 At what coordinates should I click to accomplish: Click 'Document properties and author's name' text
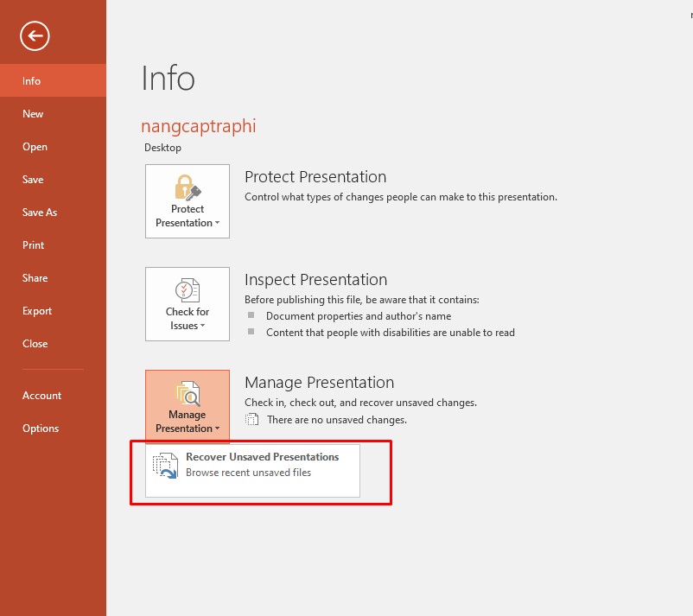[359, 316]
